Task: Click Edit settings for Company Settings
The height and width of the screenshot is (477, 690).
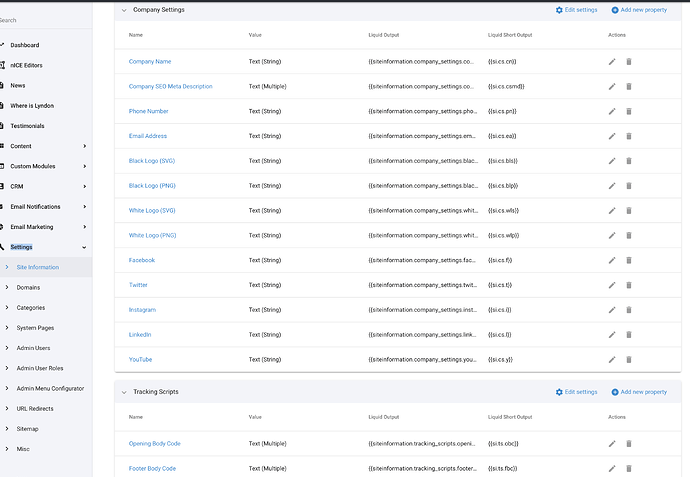Action: 576,10
